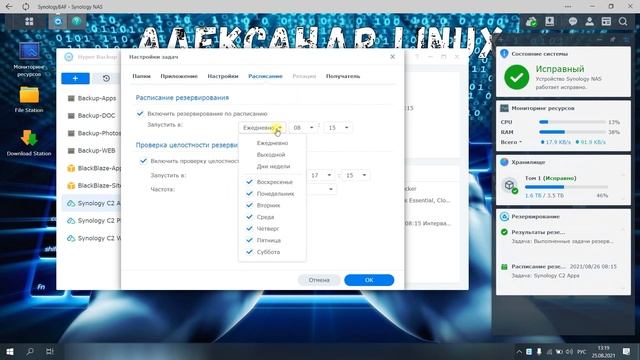This screenshot has height=360, width=640.
Task: Choose Ежедневно option in the open list
Action: (x=272, y=143)
